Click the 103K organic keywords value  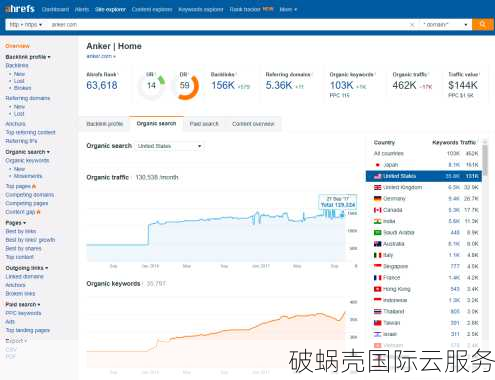pos(341,85)
